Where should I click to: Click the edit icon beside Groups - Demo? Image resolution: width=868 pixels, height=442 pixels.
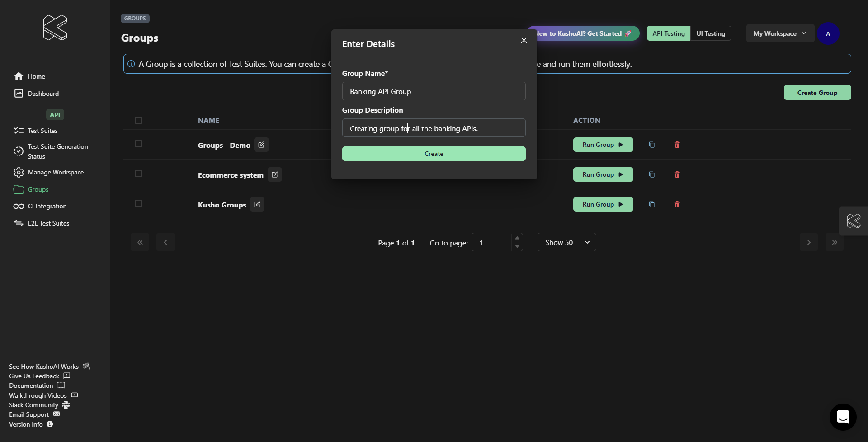pos(261,145)
